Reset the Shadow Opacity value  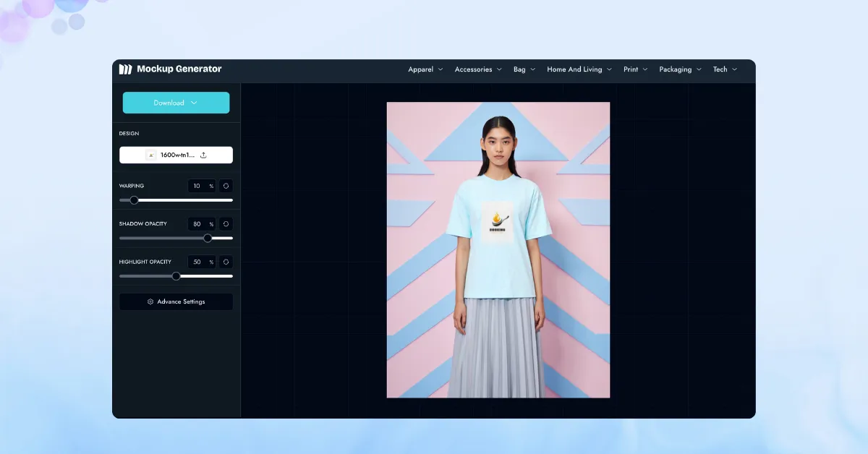[x=226, y=224]
